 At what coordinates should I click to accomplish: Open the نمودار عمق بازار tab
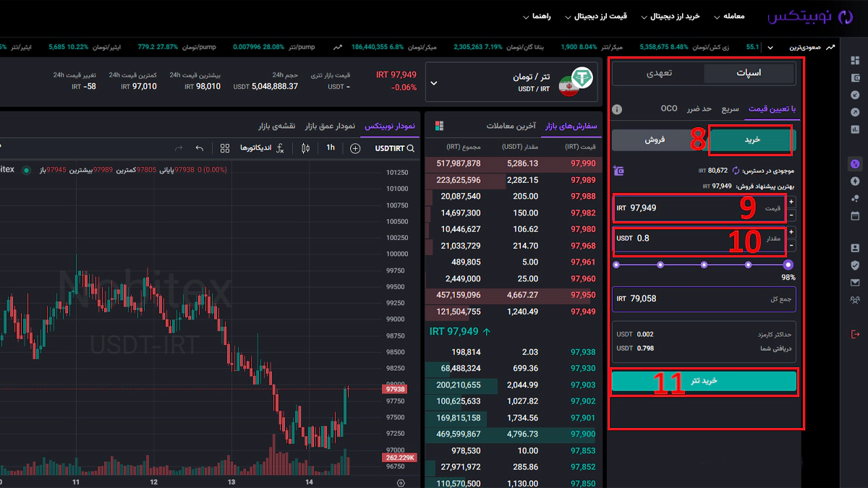click(x=329, y=126)
